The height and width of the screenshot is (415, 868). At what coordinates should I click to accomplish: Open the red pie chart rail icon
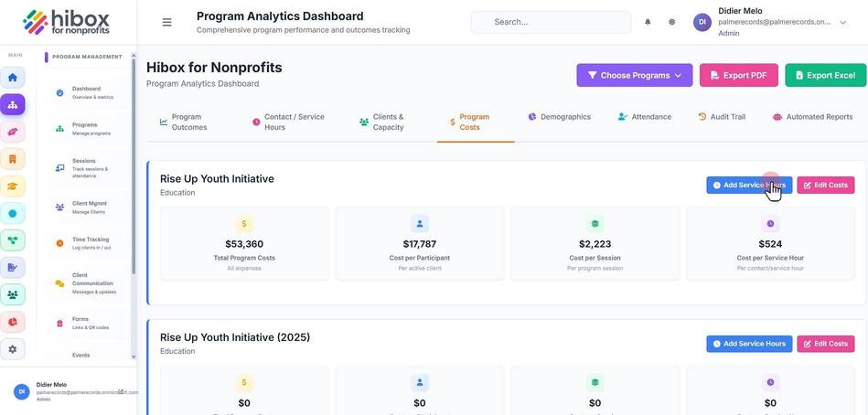pyautogui.click(x=12, y=322)
